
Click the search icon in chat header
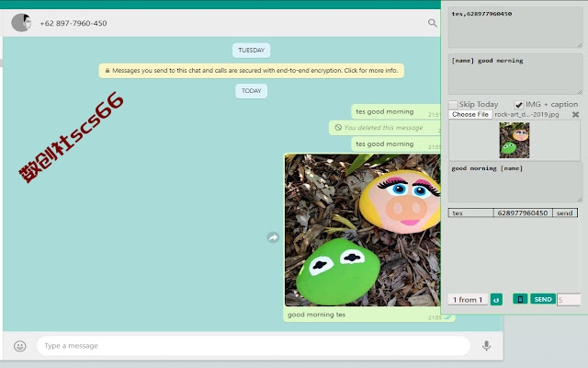tap(433, 23)
